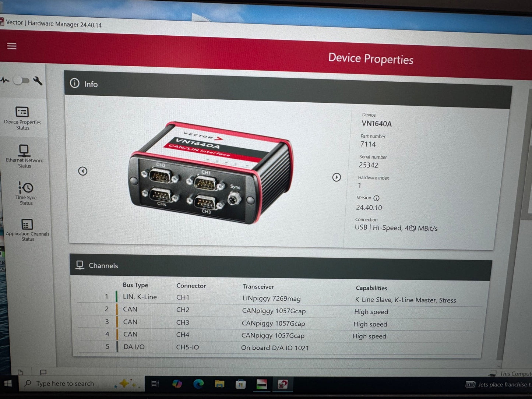Click the Channels section icon
Image resolution: width=532 pixels, height=399 pixels.
pos(80,265)
